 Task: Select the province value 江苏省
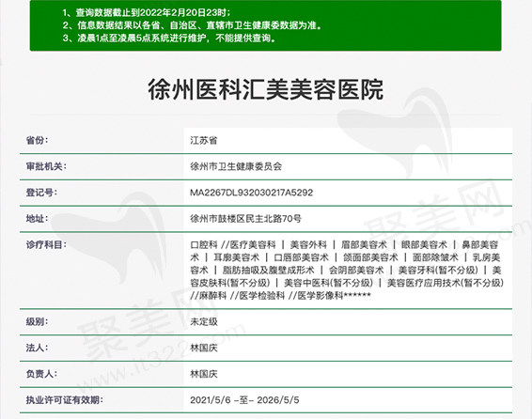click(204, 140)
